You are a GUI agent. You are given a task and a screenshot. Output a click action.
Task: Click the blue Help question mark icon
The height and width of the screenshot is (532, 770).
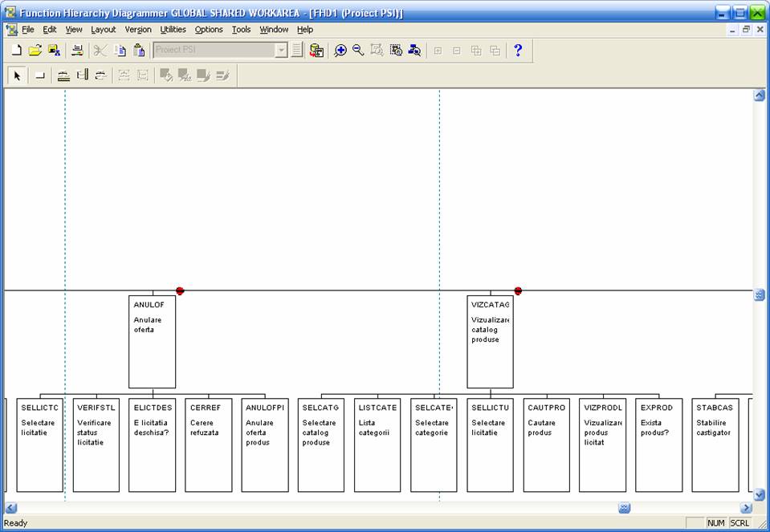coord(518,51)
